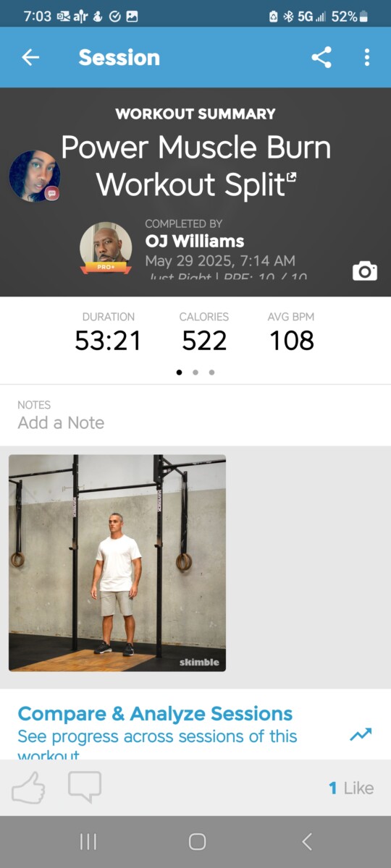
Task: Tap the trainer avatar with chat badge
Action: coord(34,176)
